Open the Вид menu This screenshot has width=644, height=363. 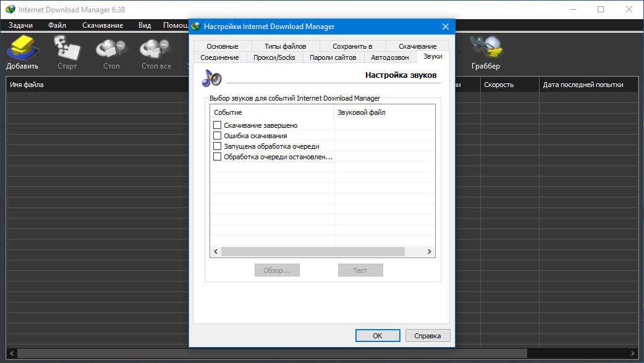point(145,25)
